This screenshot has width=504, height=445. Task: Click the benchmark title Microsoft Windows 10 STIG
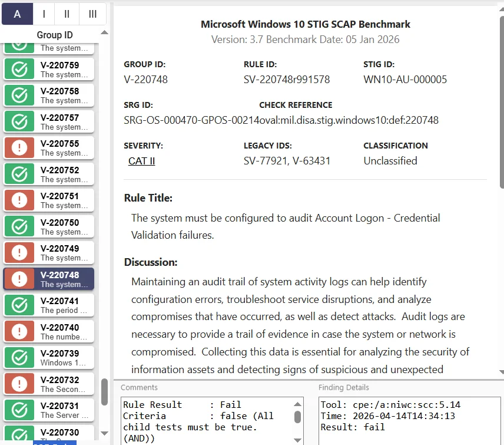[x=306, y=24]
